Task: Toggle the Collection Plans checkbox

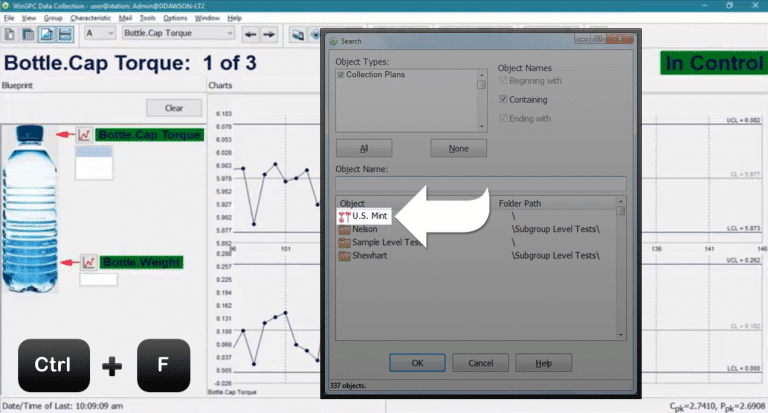Action: [341, 76]
